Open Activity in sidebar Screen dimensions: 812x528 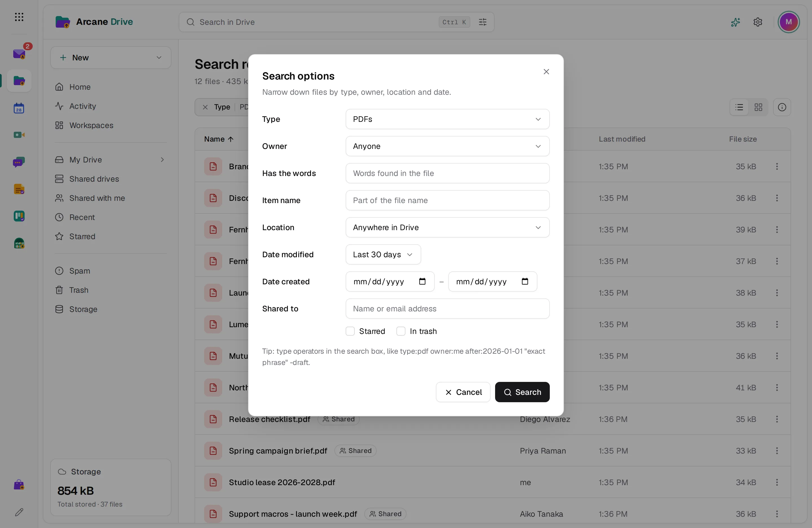tap(111, 106)
